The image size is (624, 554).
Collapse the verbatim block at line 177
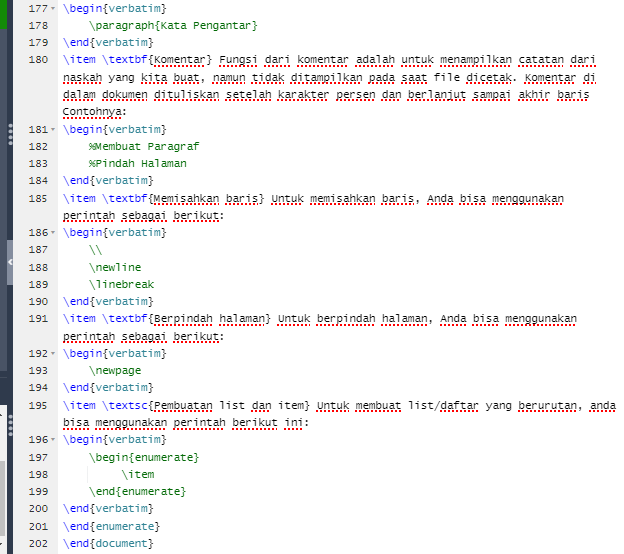[x=53, y=8]
